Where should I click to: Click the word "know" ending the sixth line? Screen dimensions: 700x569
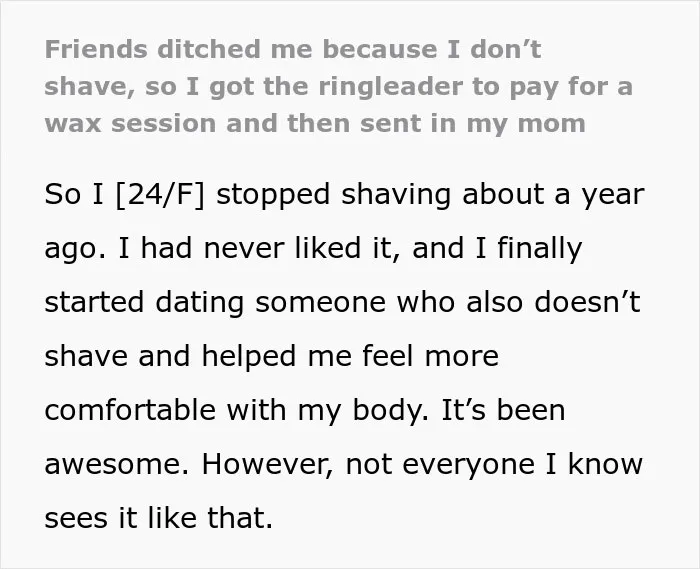click(x=605, y=464)
